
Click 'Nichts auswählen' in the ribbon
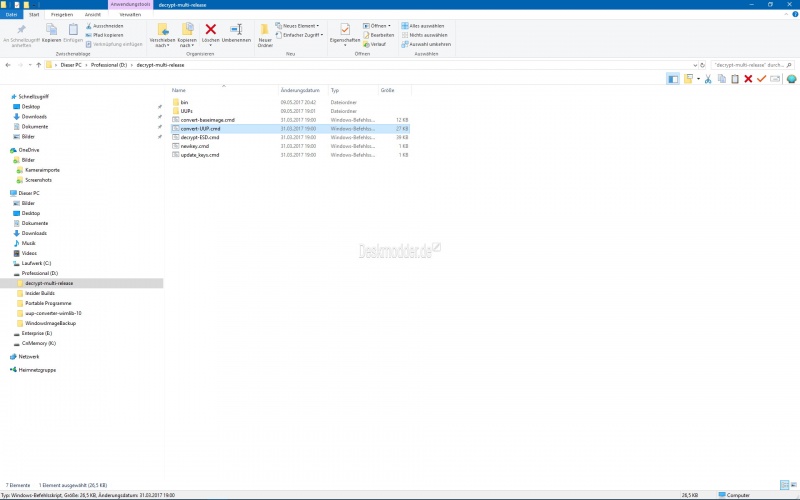coord(424,35)
